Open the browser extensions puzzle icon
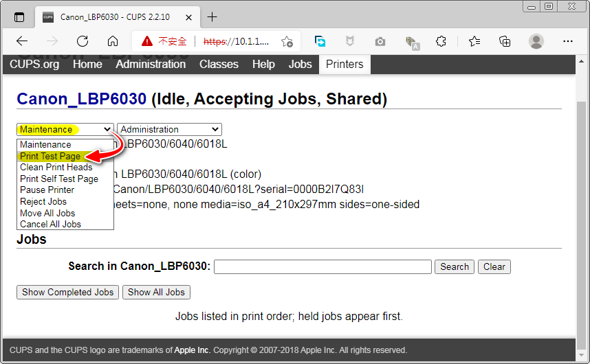The height and width of the screenshot is (364, 590). coord(441,41)
